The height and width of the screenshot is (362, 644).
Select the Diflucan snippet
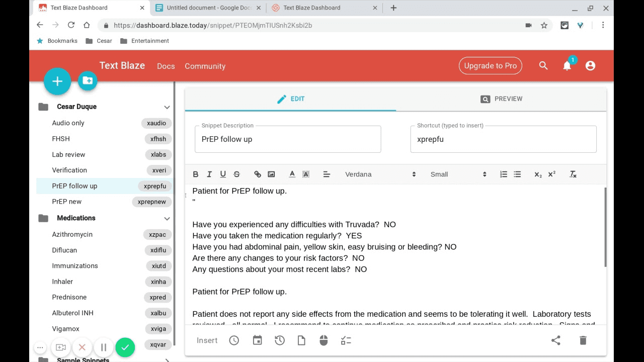tap(105, 250)
